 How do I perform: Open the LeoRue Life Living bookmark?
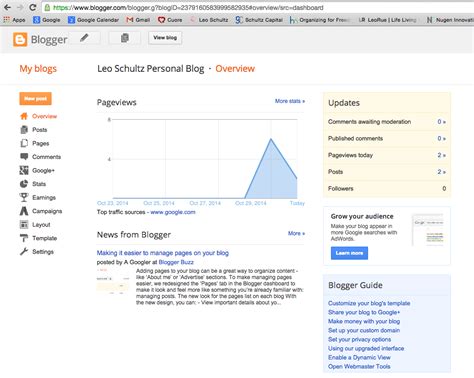387,20
